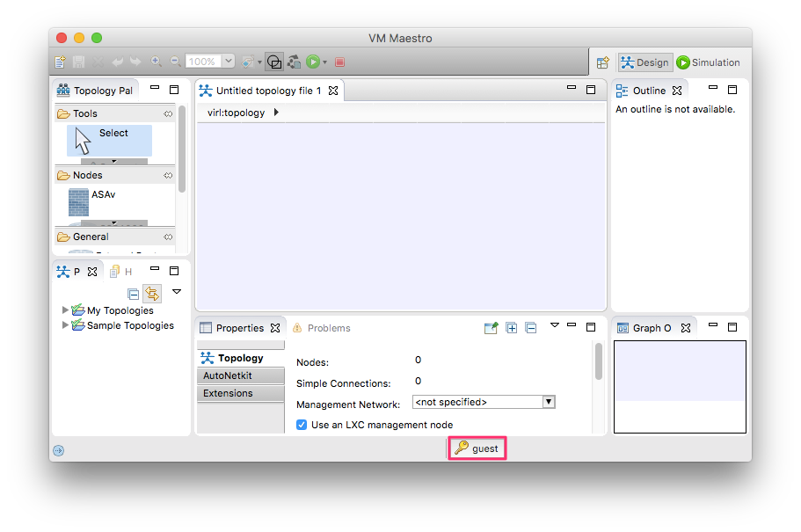Click the Delete X toolbar icon
The image size is (801, 532).
pos(98,62)
